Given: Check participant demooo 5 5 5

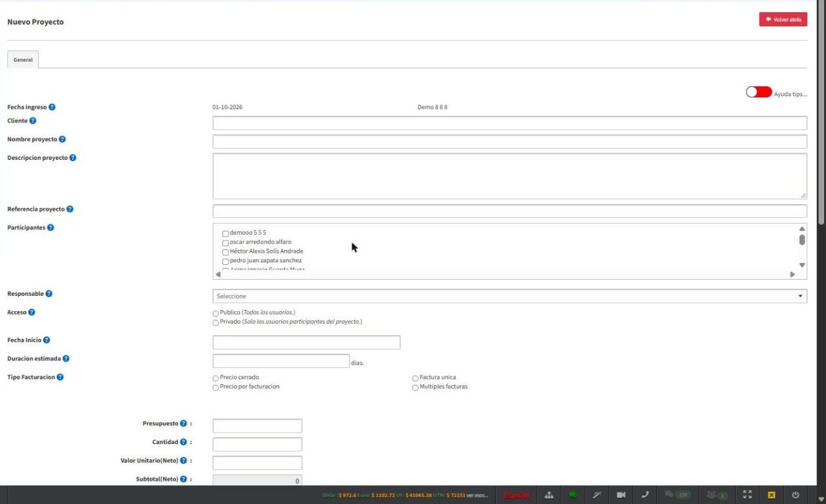Looking at the screenshot, I should coord(226,233).
